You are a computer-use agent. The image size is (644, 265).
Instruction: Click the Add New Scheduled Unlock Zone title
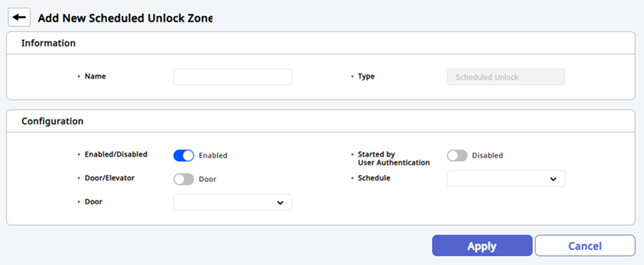[x=125, y=18]
